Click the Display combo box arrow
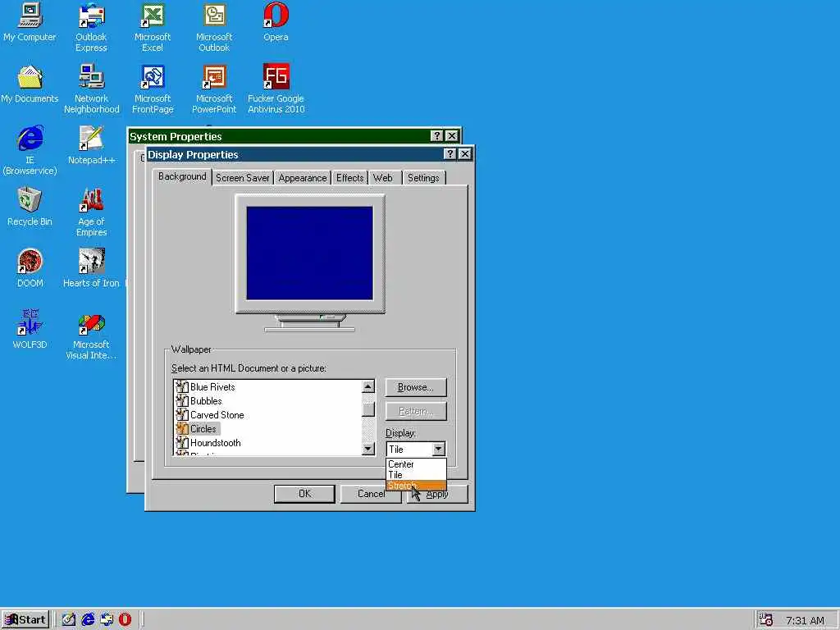 click(x=438, y=449)
